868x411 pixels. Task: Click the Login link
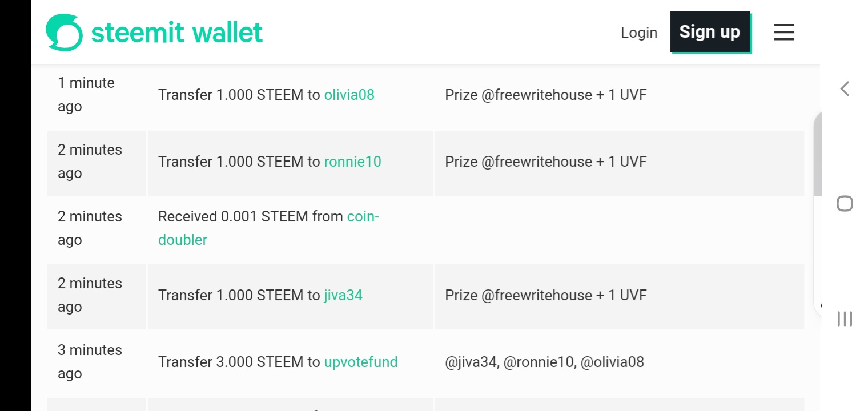(x=638, y=33)
